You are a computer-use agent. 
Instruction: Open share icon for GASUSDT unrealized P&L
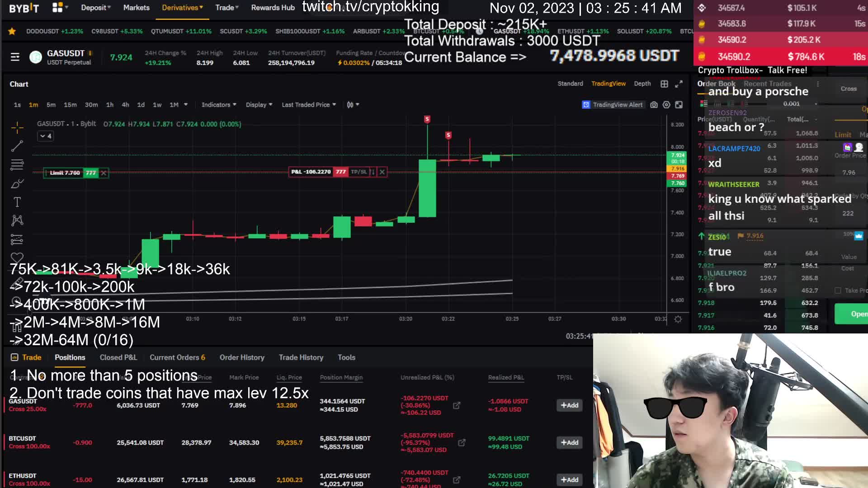(457, 405)
